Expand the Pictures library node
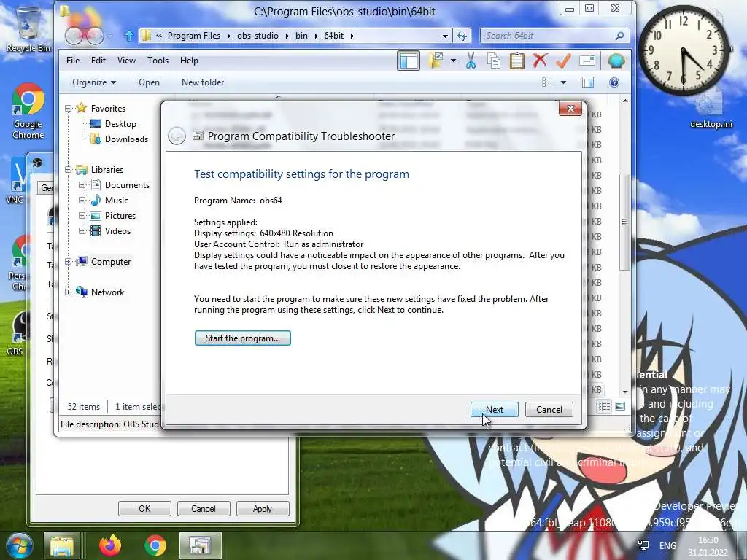This screenshot has height=560, width=747. 82,215
